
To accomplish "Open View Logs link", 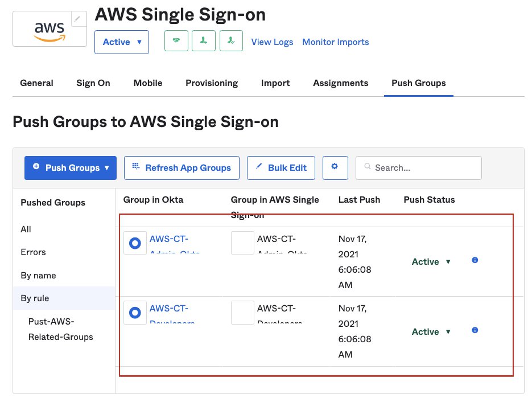I will tap(272, 42).
